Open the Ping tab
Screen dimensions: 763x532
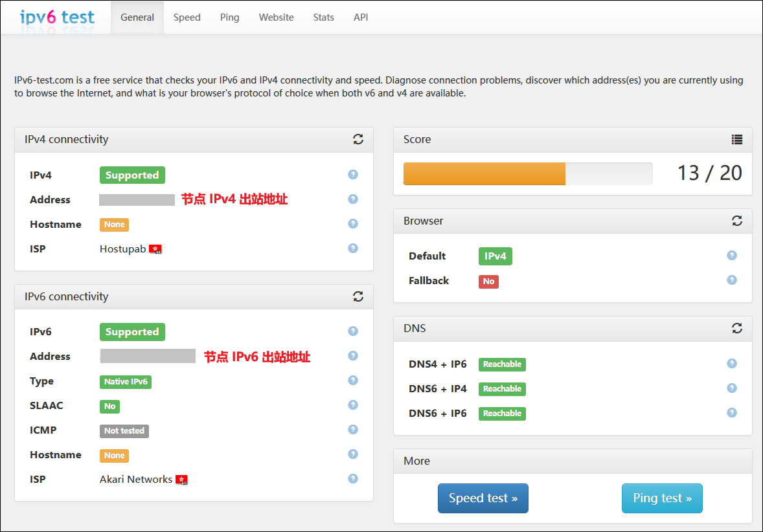(x=230, y=17)
